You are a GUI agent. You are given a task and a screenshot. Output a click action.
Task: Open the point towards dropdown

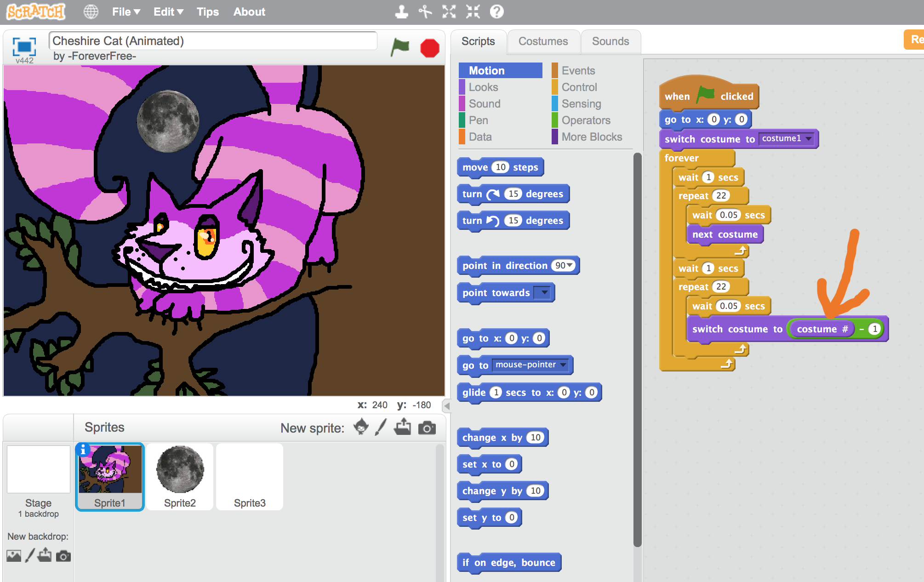click(x=544, y=292)
